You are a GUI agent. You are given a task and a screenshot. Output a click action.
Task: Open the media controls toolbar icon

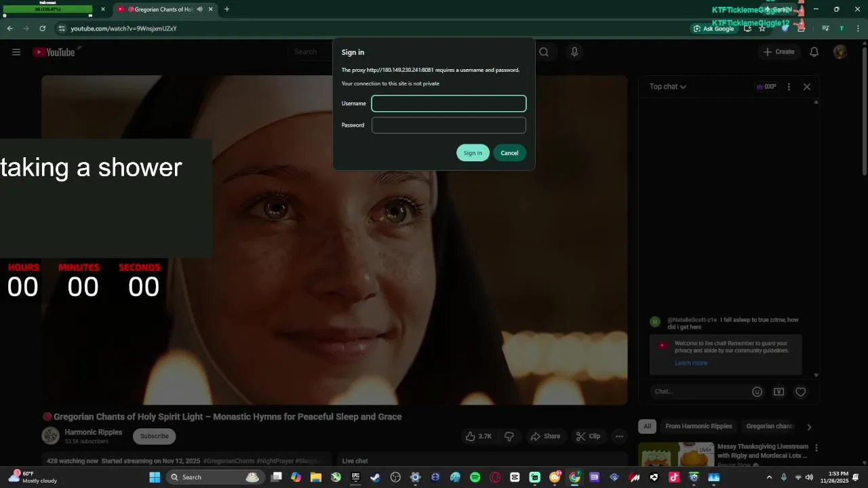pyautogui.click(x=825, y=28)
